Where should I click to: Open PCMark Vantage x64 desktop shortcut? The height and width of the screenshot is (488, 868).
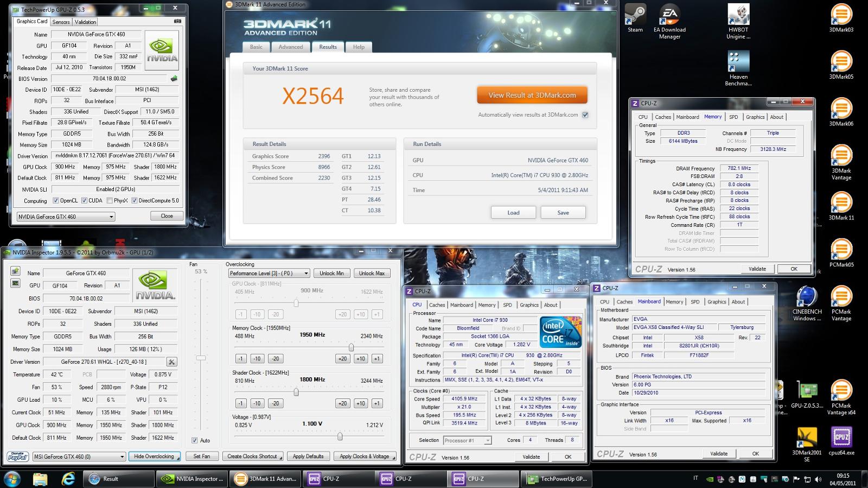[841, 397]
